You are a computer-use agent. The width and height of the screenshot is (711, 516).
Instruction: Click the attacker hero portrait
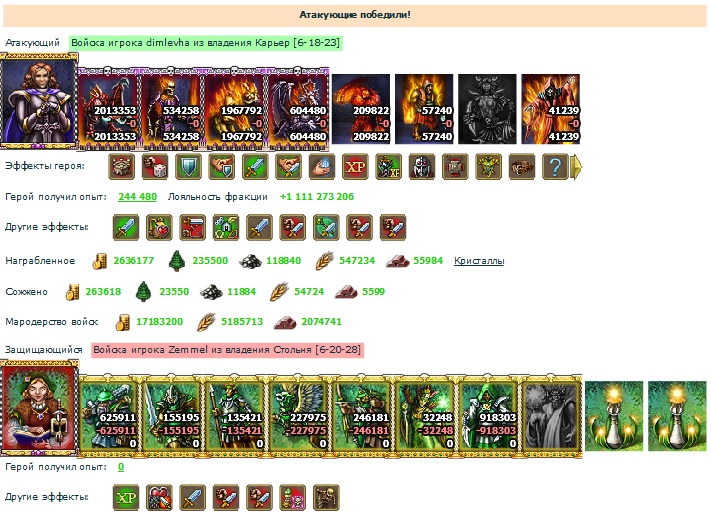click(39, 101)
